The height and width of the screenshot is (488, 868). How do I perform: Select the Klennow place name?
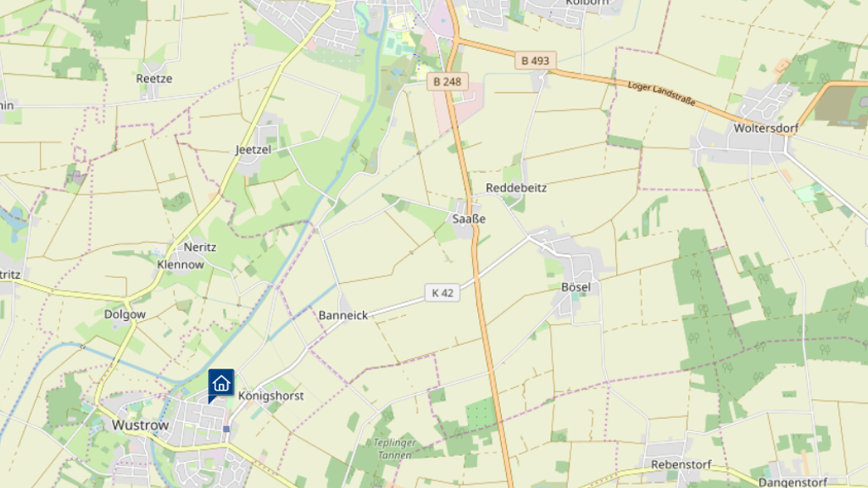coord(181,264)
